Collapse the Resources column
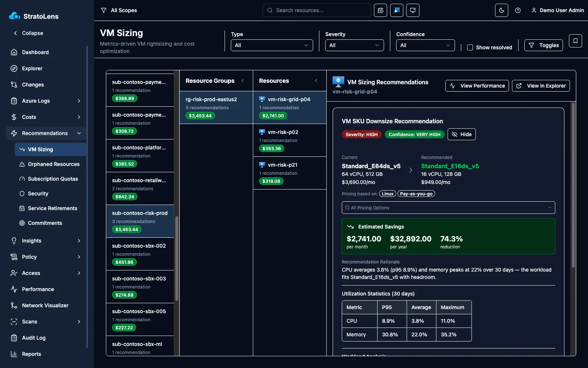Viewport: 588px width, 368px height. click(316, 81)
